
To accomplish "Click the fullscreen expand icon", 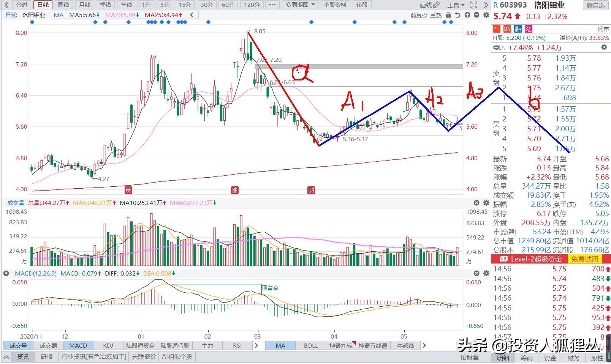I will (473, 5).
